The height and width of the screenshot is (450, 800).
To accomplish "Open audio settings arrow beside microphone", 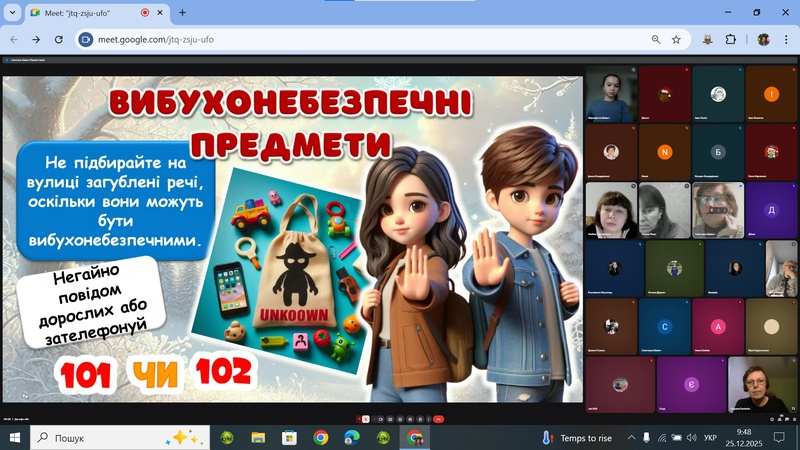I will pos(359,419).
